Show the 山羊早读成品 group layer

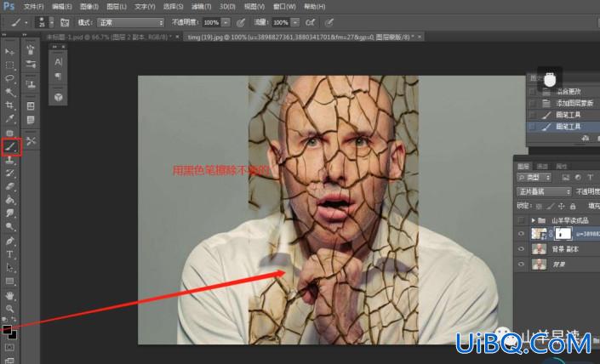[521, 220]
